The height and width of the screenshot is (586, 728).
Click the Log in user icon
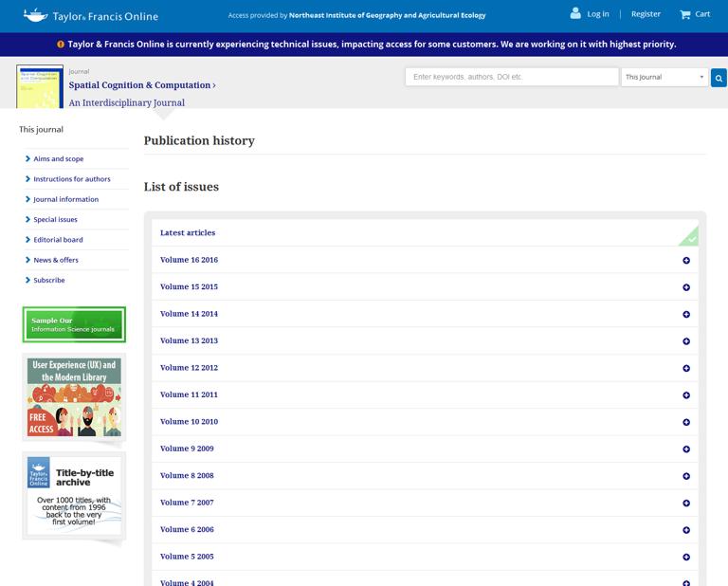[x=575, y=13]
